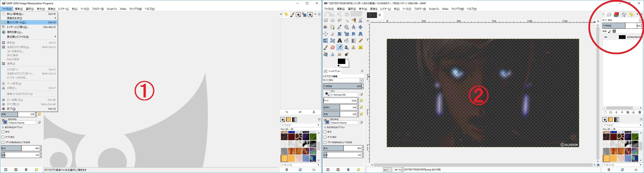Select the Zoom magnifier tool
Image resolution: width=644 pixels, height=173 pixels.
coord(346,27)
